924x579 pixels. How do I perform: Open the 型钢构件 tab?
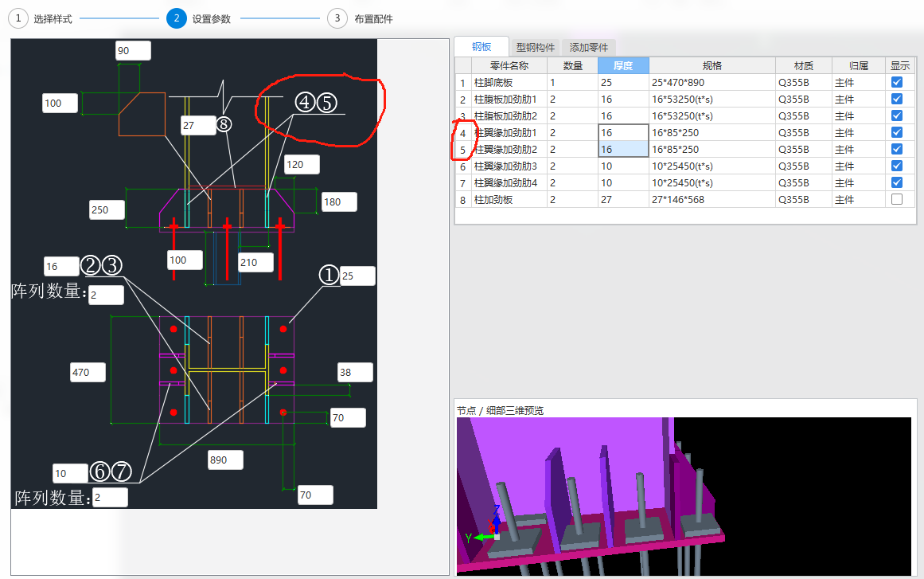[535, 47]
